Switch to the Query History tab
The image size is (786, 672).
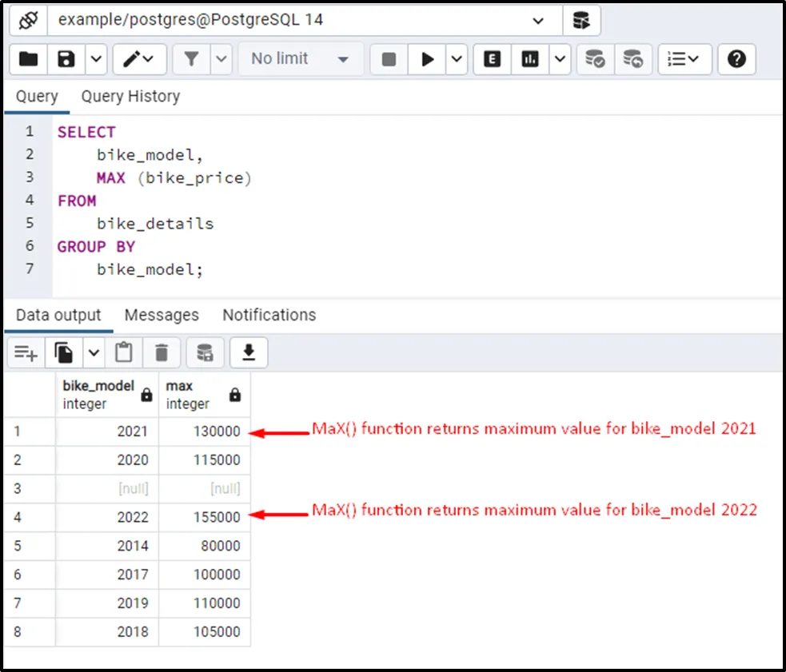[x=130, y=97]
